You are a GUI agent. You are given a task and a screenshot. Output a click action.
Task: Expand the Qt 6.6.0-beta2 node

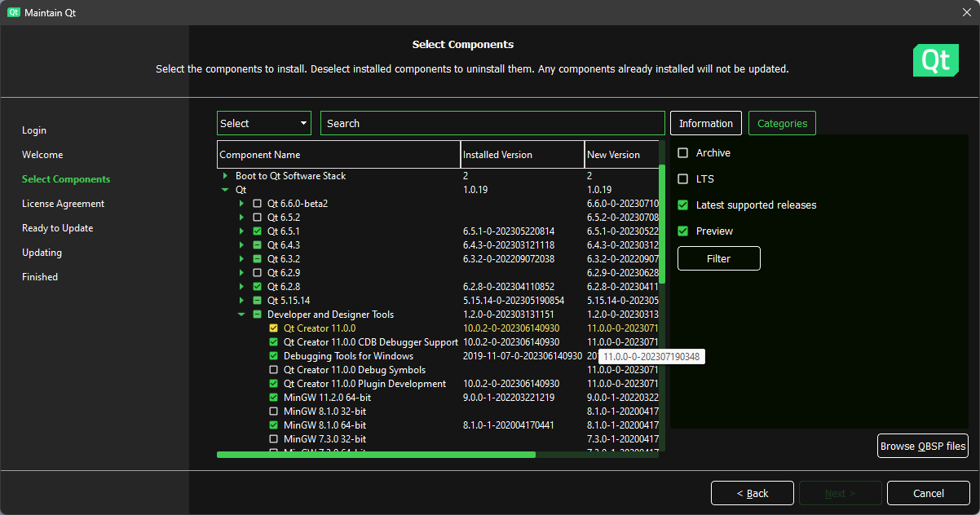pos(241,204)
